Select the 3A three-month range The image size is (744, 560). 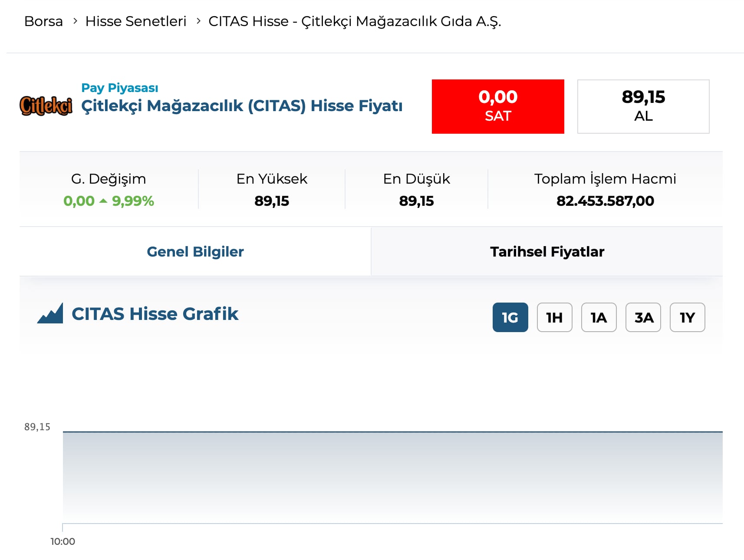click(643, 317)
